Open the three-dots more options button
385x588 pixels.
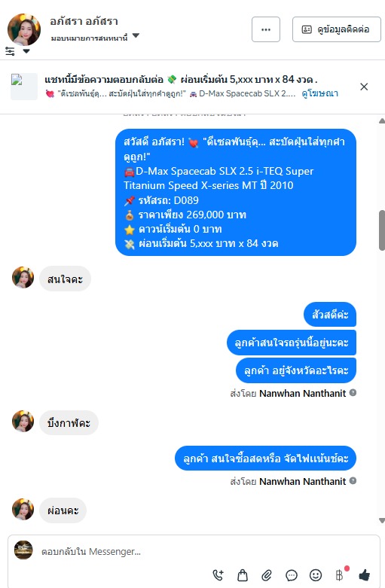[x=266, y=29]
